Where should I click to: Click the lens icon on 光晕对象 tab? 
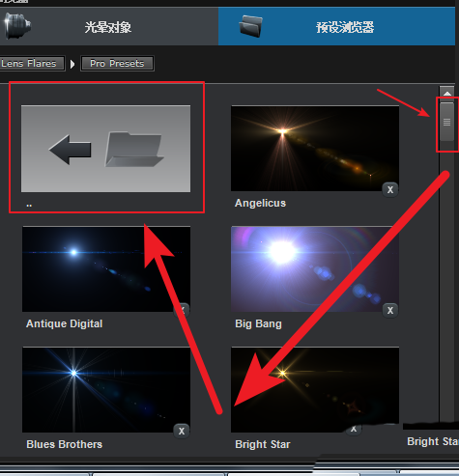point(17,26)
